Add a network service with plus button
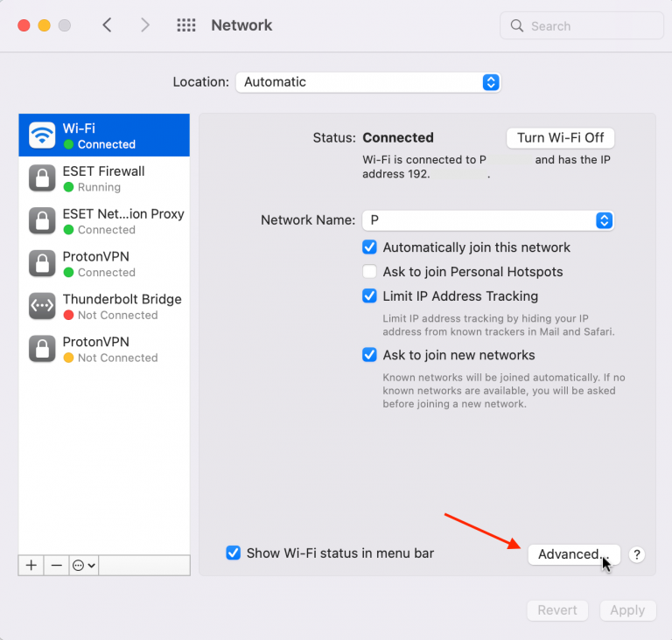 tap(31, 566)
